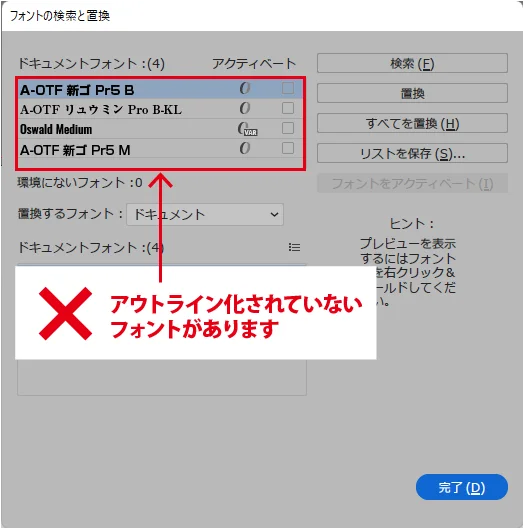
Task: Click variable font icon beside Oswald Medium
Action: (248, 129)
